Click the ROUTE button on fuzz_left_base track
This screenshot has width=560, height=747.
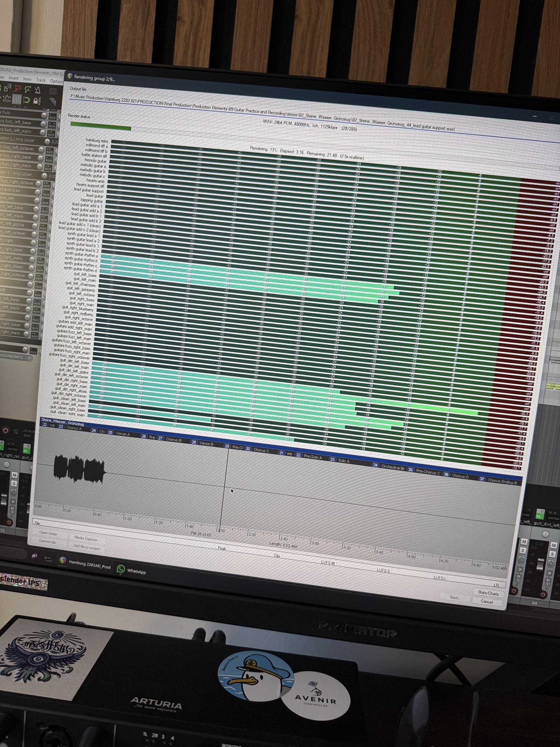52,125
